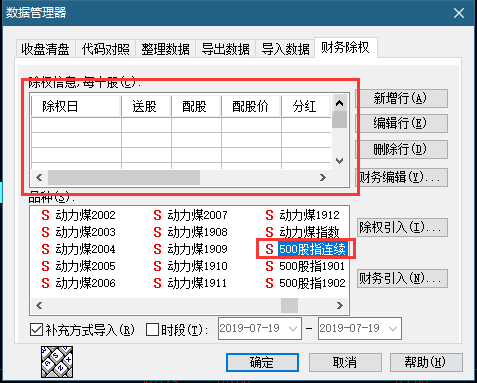Click the 品种 list's right scroll arrow

pos(340,305)
